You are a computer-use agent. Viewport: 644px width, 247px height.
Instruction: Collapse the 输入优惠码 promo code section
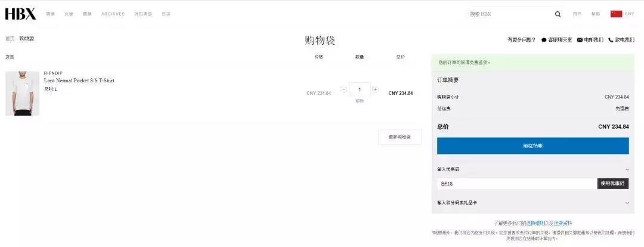627,169
